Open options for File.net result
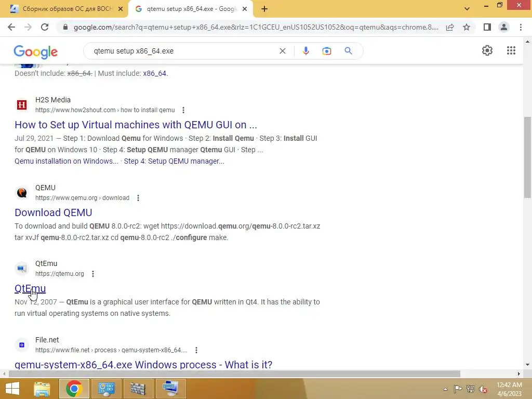The height and width of the screenshot is (399, 532). point(196,350)
